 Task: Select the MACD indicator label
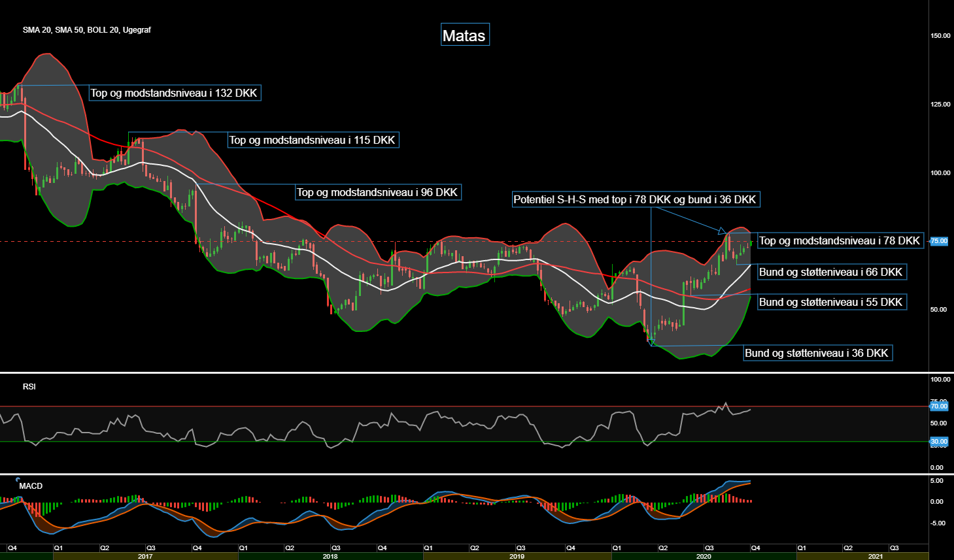(x=31, y=486)
